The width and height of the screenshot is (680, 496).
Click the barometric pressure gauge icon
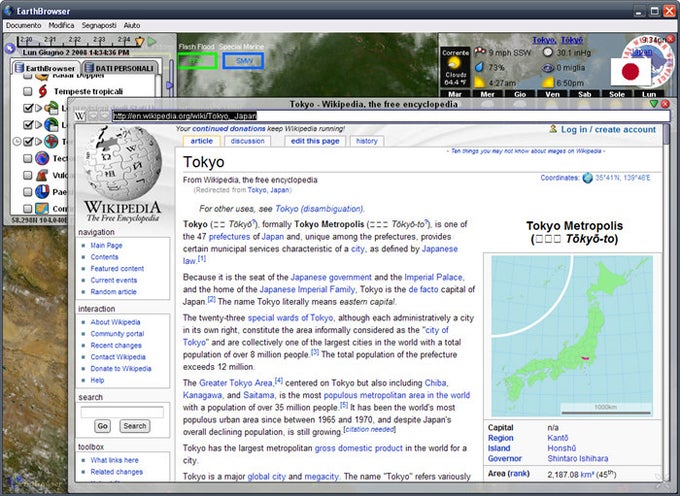point(548,52)
